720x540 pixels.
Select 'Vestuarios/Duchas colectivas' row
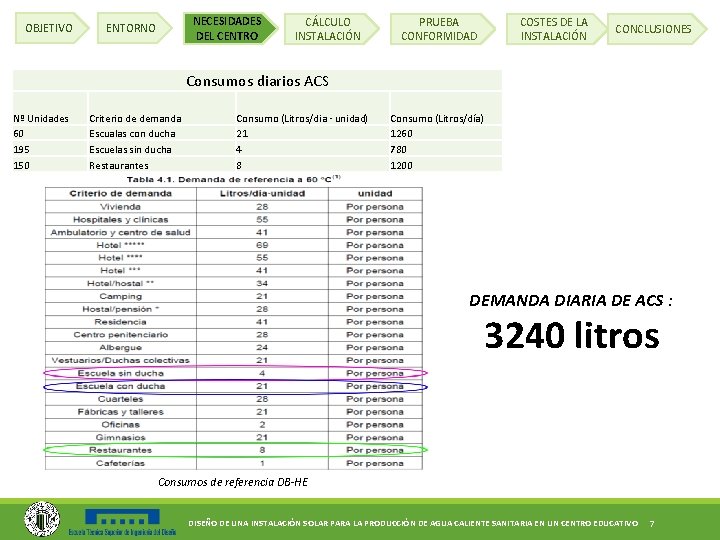point(120,360)
